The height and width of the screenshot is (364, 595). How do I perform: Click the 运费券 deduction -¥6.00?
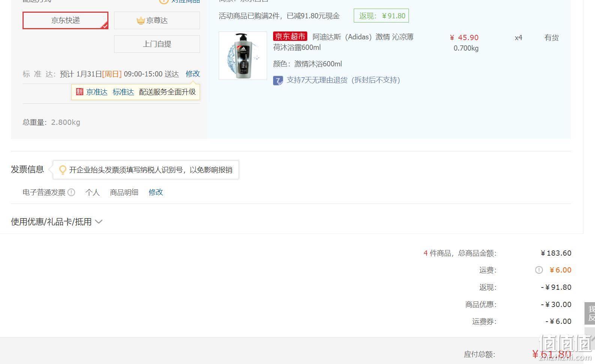[558, 321]
